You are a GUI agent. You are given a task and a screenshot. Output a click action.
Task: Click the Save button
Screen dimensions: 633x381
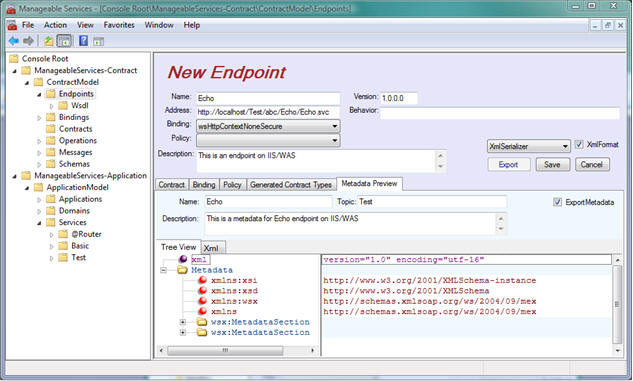pos(552,164)
